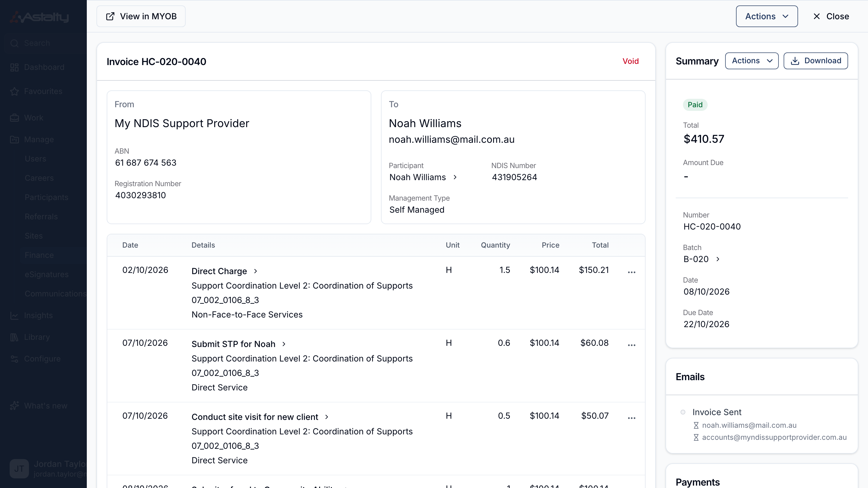Click the NDIS Number 431905264
This screenshot has height=488, width=868.
[514, 177]
